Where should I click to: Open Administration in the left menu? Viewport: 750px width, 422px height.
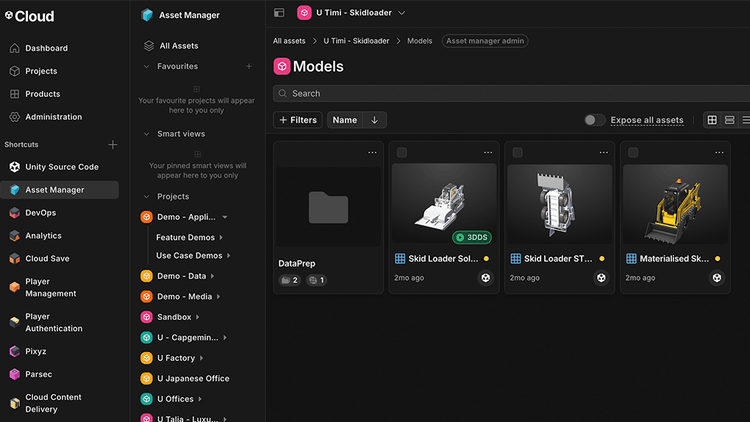pyautogui.click(x=53, y=117)
